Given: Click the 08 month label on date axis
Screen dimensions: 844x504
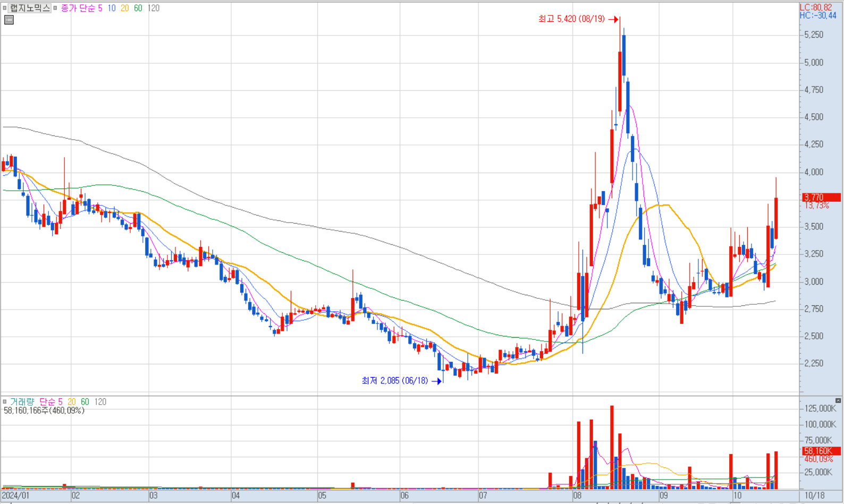Looking at the screenshot, I should pyautogui.click(x=577, y=496).
